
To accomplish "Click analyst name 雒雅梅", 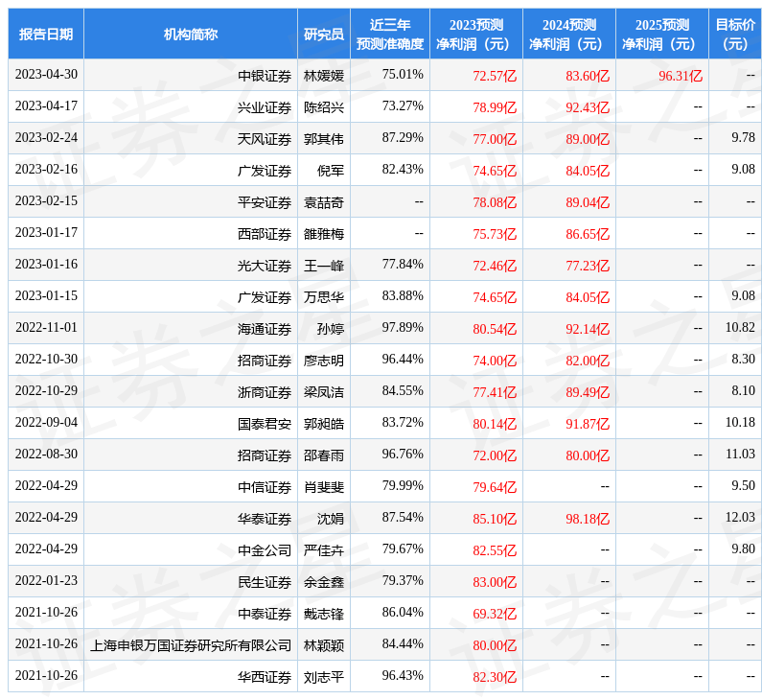I will pos(324,234).
